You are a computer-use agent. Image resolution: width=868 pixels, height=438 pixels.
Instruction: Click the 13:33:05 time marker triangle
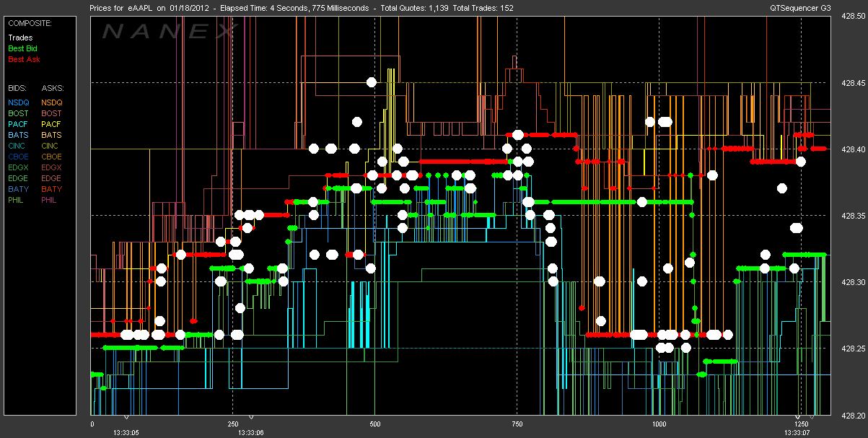click(x=126, y=418)
